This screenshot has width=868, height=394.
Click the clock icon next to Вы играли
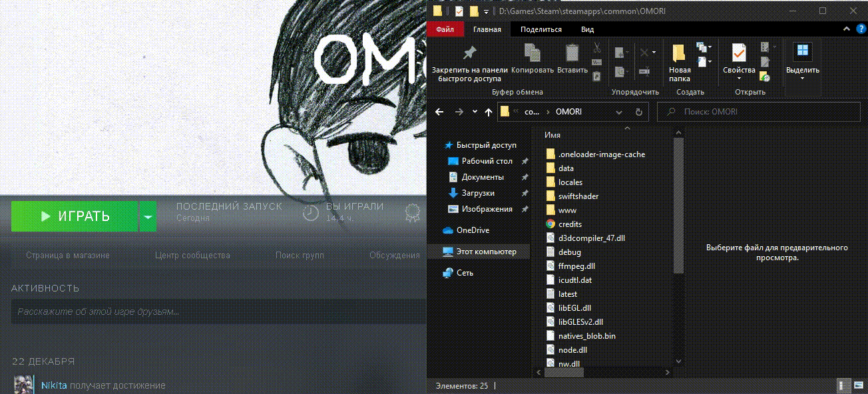[x=311, y=212]
